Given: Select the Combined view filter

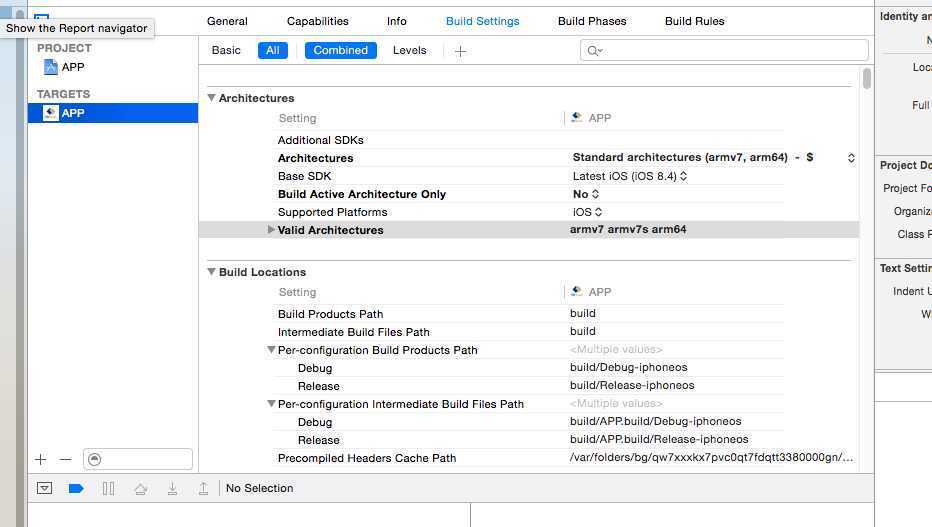Looking at the screenshot, I should click(341, 51).
